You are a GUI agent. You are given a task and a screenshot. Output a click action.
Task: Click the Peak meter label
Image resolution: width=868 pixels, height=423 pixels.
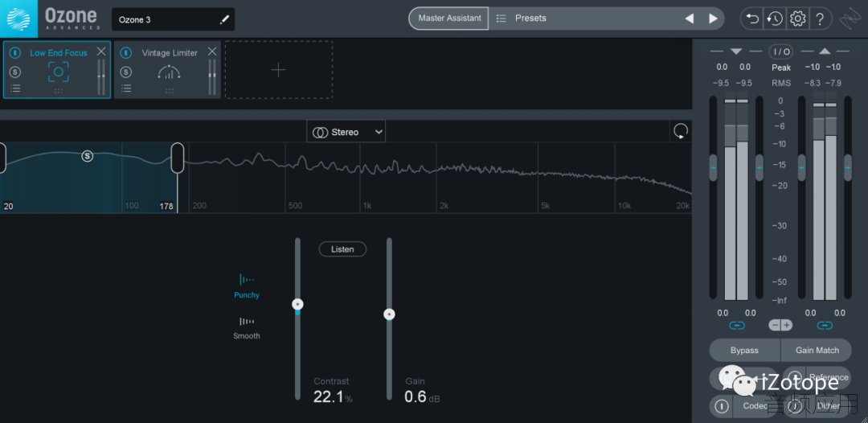tap(781, 68)
